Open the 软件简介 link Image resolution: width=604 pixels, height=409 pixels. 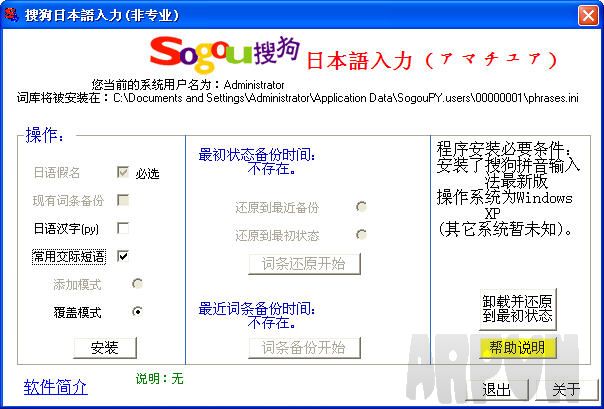click(x=55, y=386)
